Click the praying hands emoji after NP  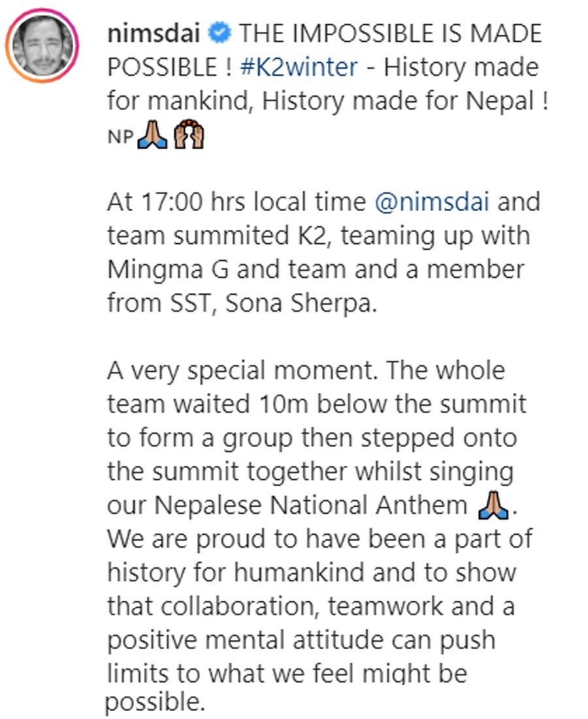(152, 136)
